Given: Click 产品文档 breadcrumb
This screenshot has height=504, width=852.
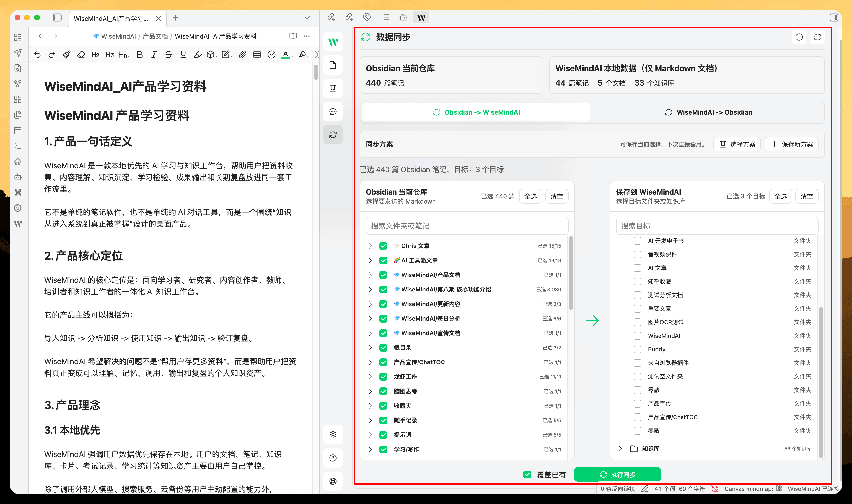Looking at the screenshot, I should point(155,36).
